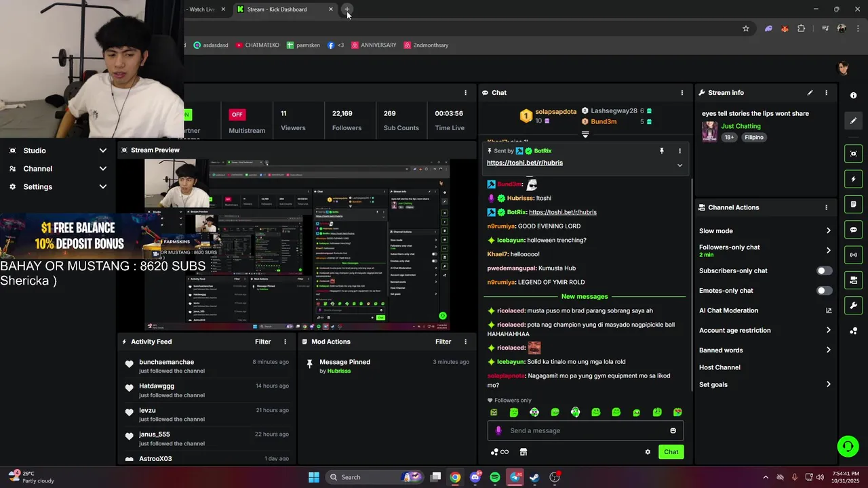
Task: Open Slow mode options
Action: 765,231
